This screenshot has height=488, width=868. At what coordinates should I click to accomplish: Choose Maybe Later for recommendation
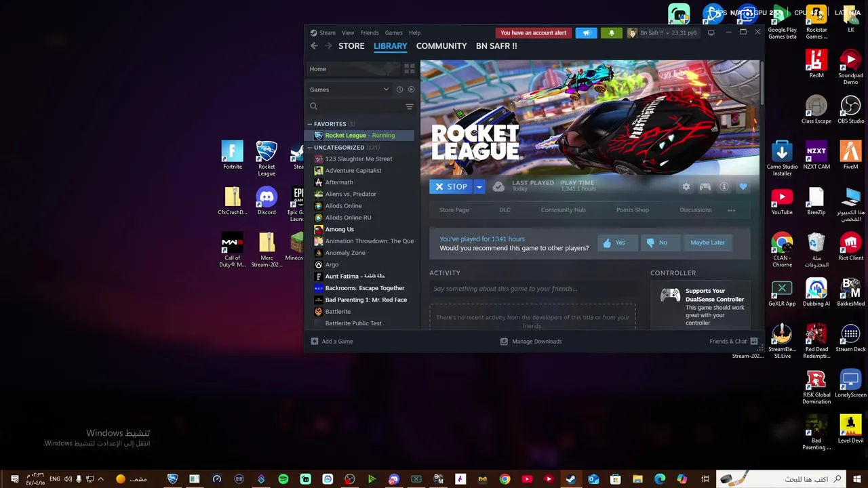point(707,243)
